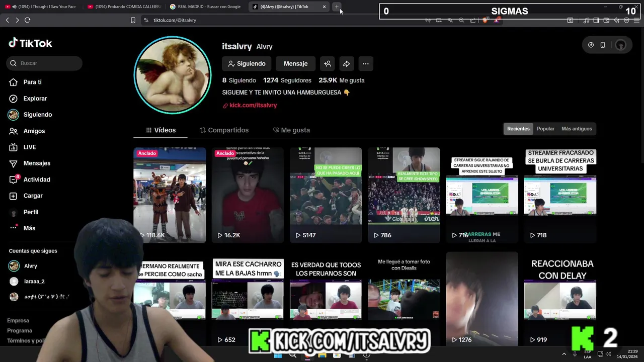Click the get-coins icon at top right
Viewport: 644px width, 362px height.
click(591, 45)
